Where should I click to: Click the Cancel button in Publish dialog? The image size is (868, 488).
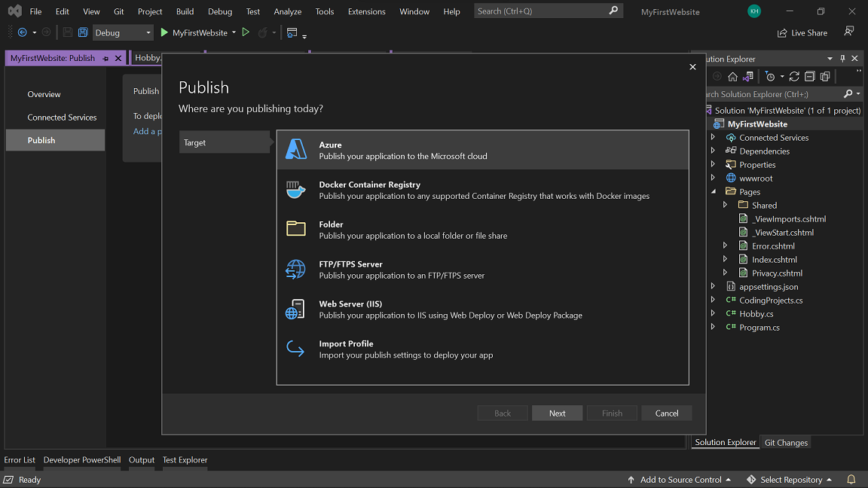click(667, 413)
